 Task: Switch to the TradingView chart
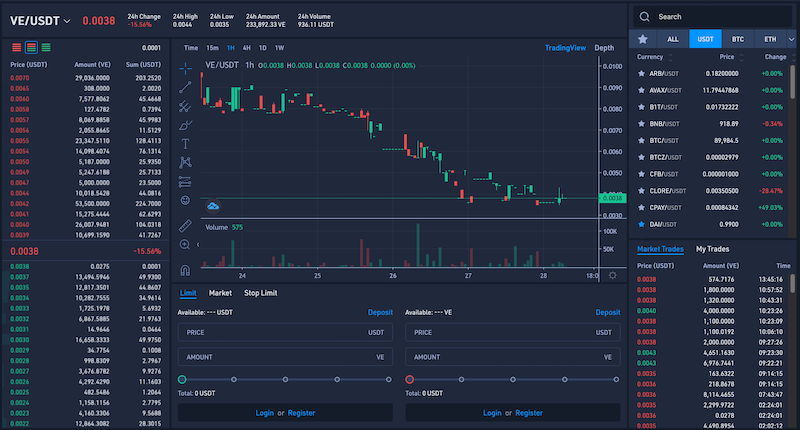point(565,48)
